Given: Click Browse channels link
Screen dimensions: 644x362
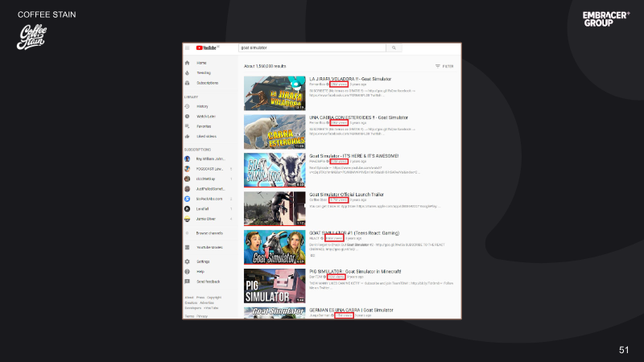Looking at the screenshot, I should click(209, 233).
